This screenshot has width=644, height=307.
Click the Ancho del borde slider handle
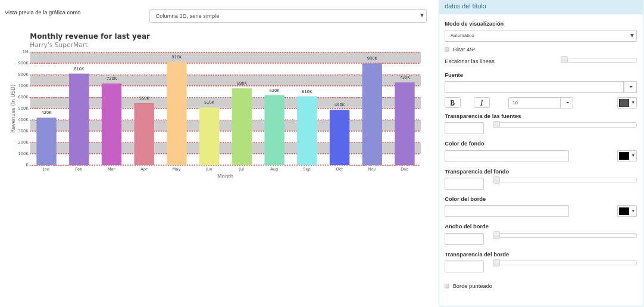(496, 235)
